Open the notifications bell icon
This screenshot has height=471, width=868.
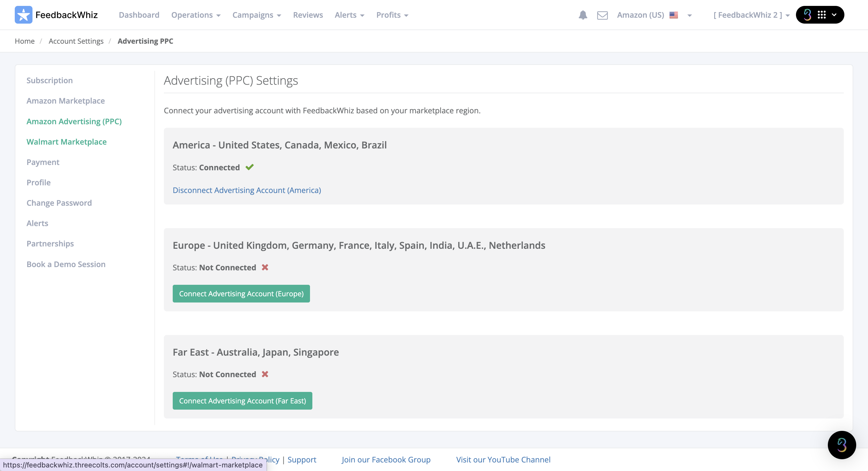coord(583,15)
